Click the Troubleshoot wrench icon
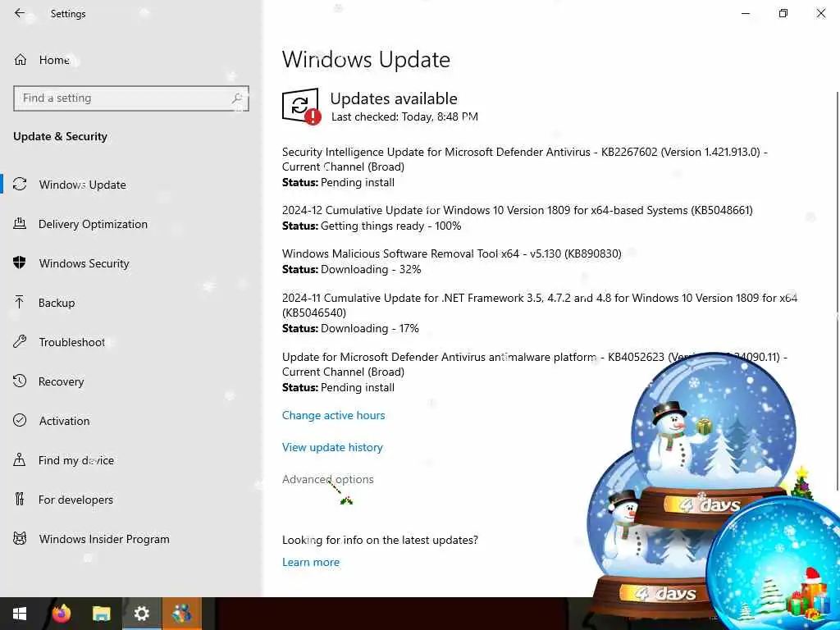The width and height of the screenshot is (840, 630). click(20, 341)
